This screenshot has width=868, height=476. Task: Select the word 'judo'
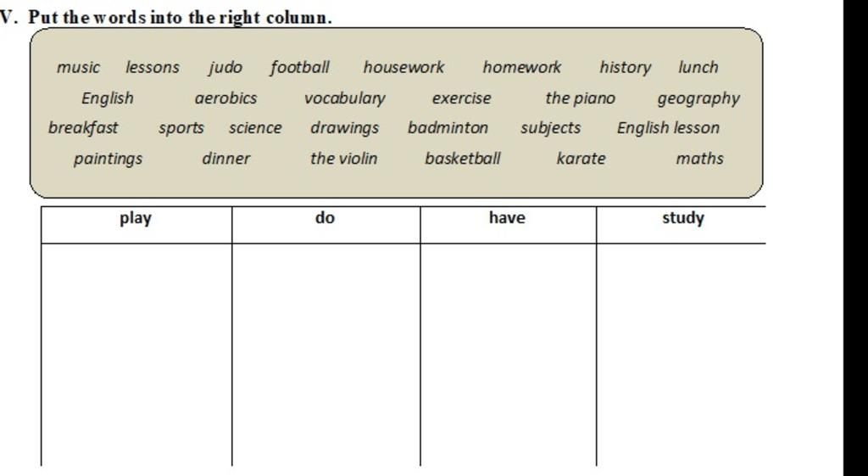pyautogui.click(x=225, y=68)
